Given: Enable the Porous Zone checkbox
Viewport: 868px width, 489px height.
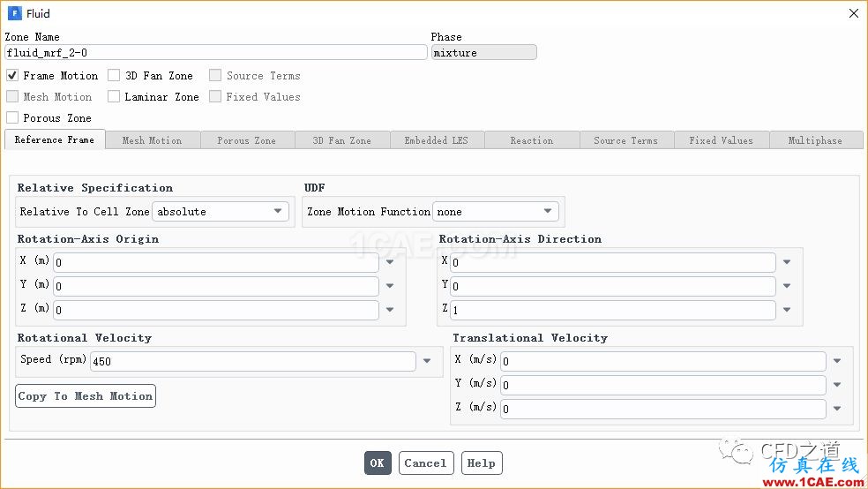Looking at the screenshot, I should (12, 117).
